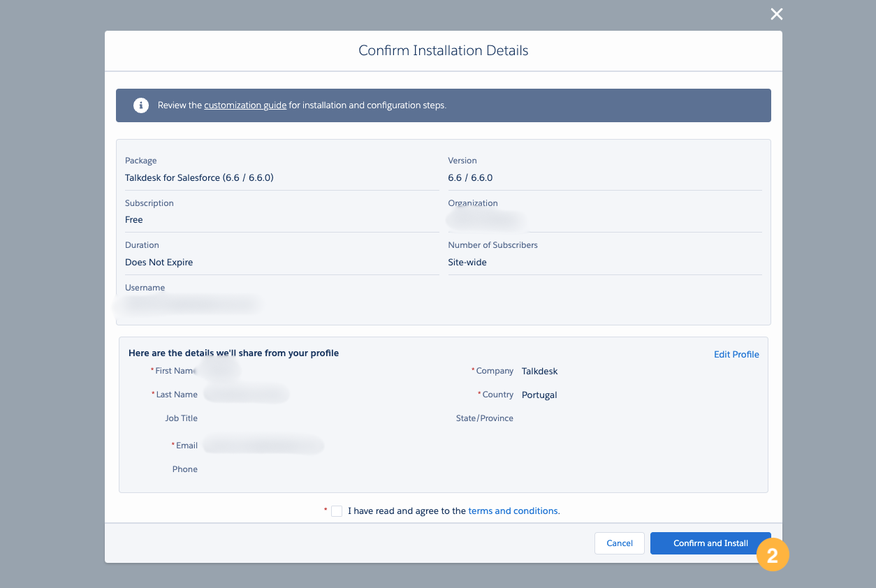
Task: Click the Cancel button
Action: 620,543
